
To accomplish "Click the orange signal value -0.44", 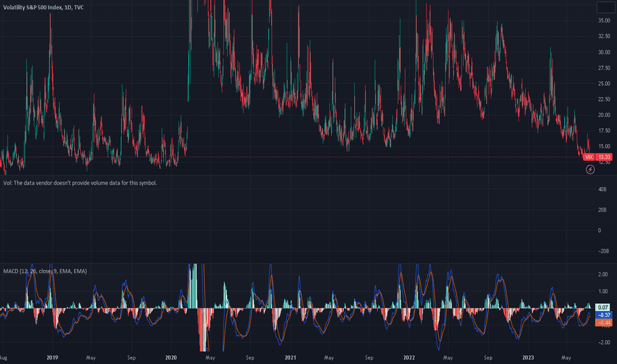I will click(x=604, y=322).
